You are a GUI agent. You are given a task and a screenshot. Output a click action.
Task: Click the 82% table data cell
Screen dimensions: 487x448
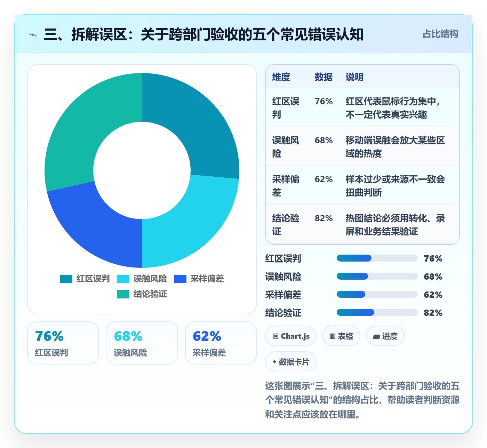324,218
